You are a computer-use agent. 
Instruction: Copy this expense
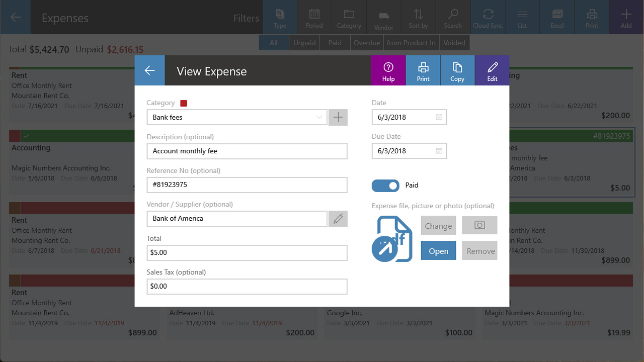pyautogui.click(x=457, y=70)
